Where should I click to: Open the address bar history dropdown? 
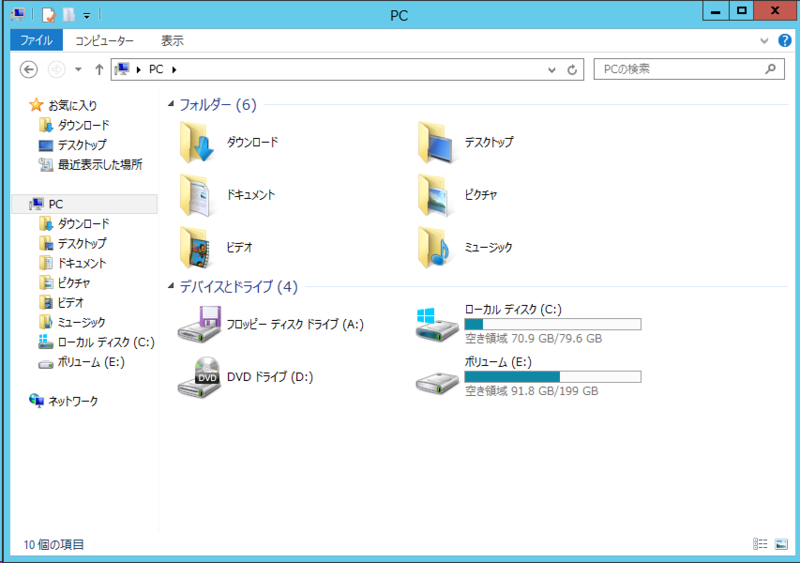pos(551,70)
